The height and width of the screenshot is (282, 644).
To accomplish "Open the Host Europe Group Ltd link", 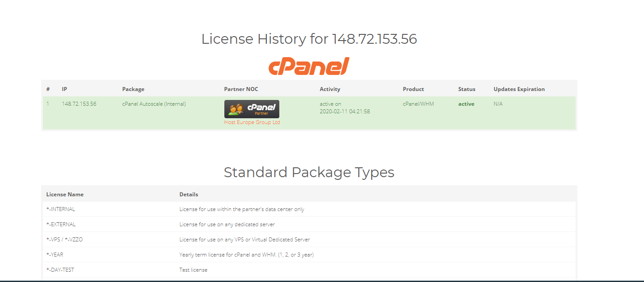I will (x=252, y=122).
